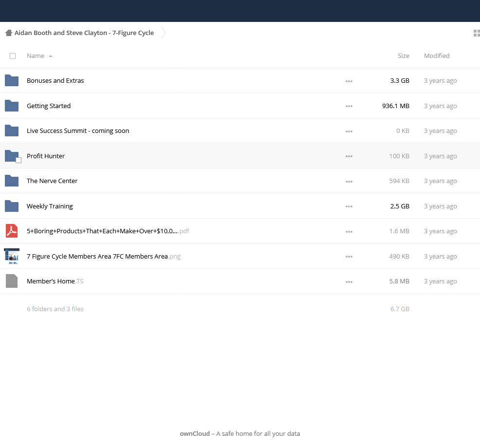Sort files by Size column header
This screenshot has height=448, width=480.
coord(404,56)
